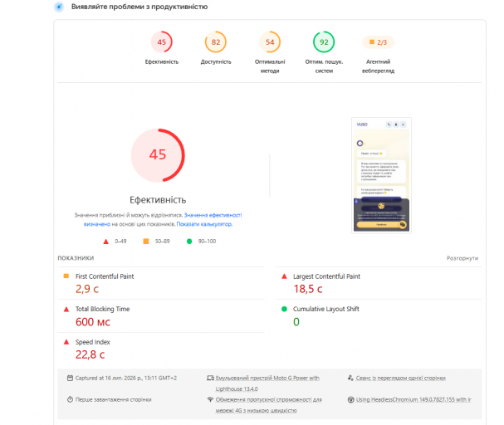Select the Ефективність title under the big gauge
The image size is (504, 425).
pos(158,200)
